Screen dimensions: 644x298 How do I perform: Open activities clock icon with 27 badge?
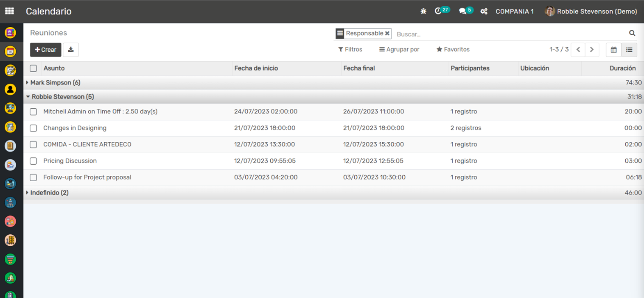pyautogui.click(x=438, y=11)
